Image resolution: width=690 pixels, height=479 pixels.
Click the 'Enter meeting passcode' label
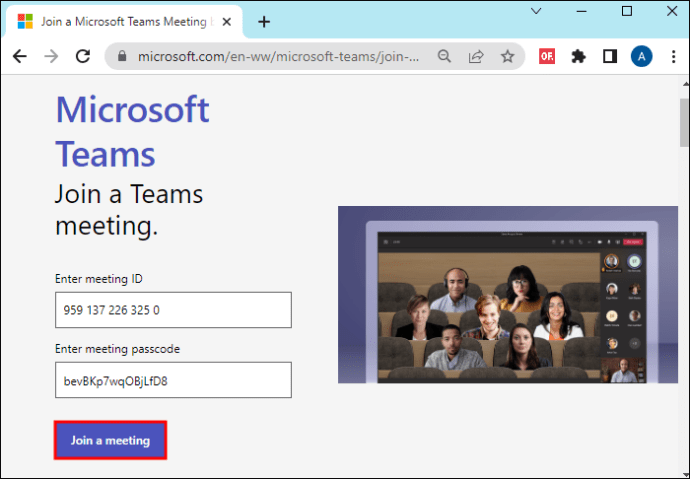(x=117, y=349)
